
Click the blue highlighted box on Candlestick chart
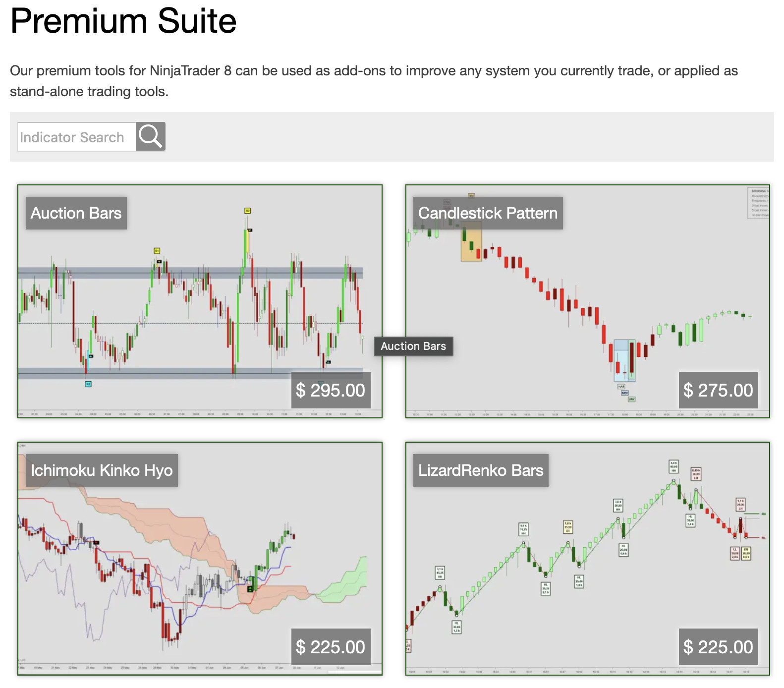pos(624,359)
